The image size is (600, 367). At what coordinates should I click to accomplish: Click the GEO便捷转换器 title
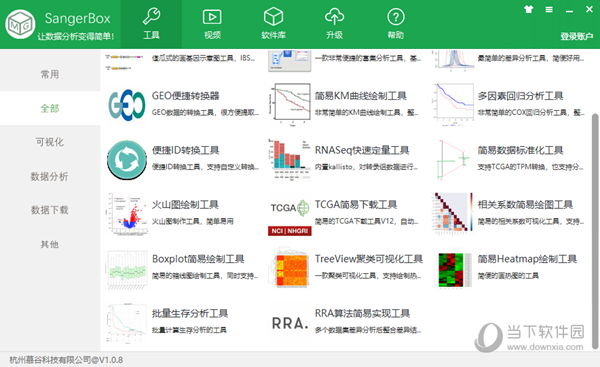point(185,96)
